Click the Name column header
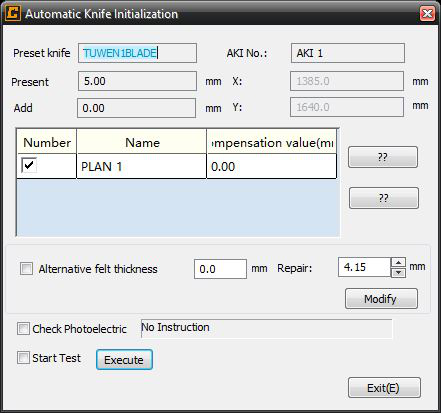The height and width of the screenshot is (413, 441). coord(142,142)
